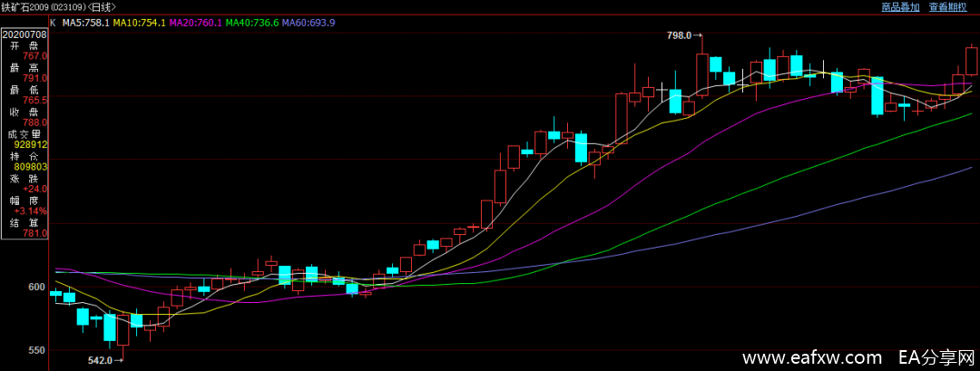
Task: Click the settlement price value 781.0
Action: tap(35, 233)
